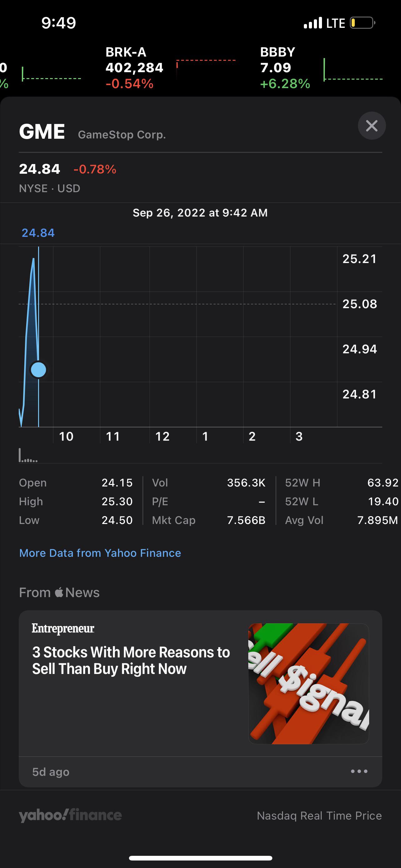
Task: Tap the Open value 24.15
Action: click(117, 482)
